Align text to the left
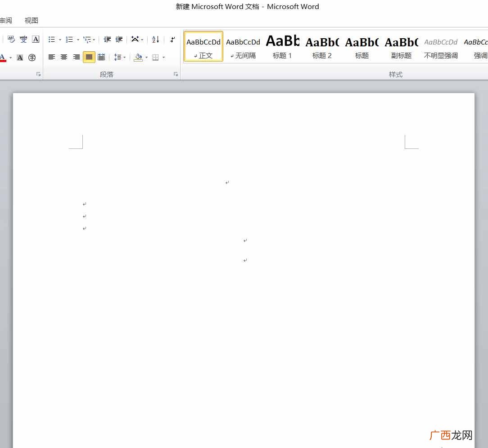 (52, 57)
